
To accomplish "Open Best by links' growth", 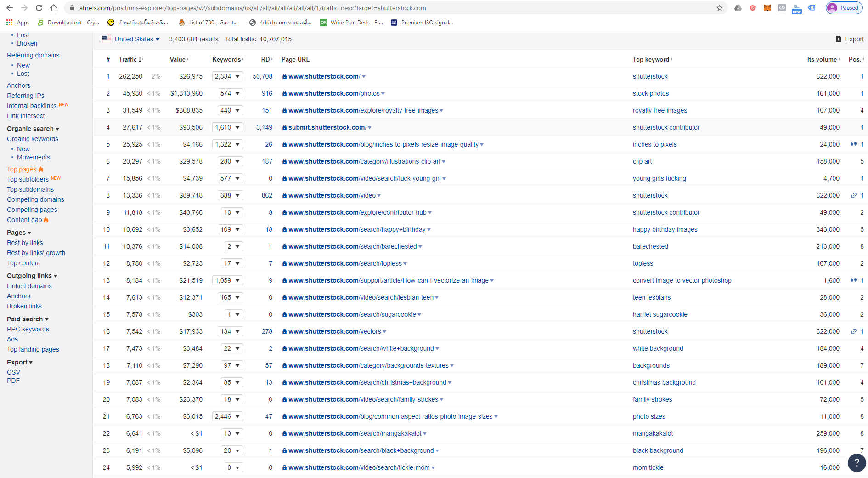I will [x=36, y=253].
